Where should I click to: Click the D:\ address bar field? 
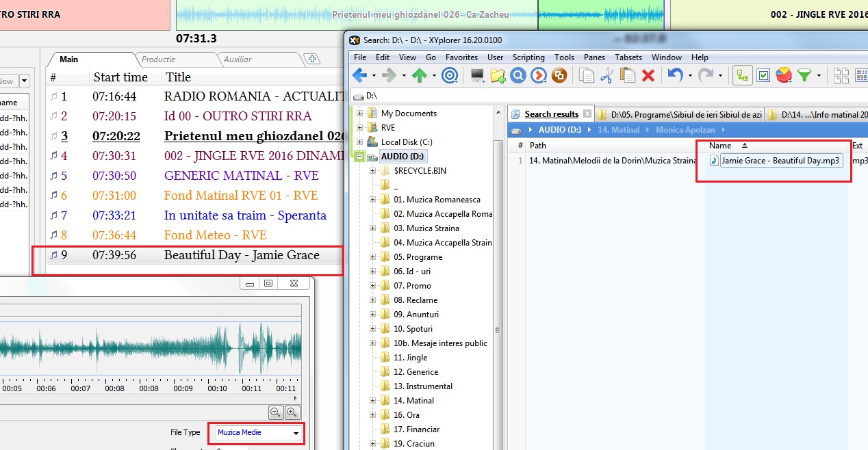click(x=609, y=96)
